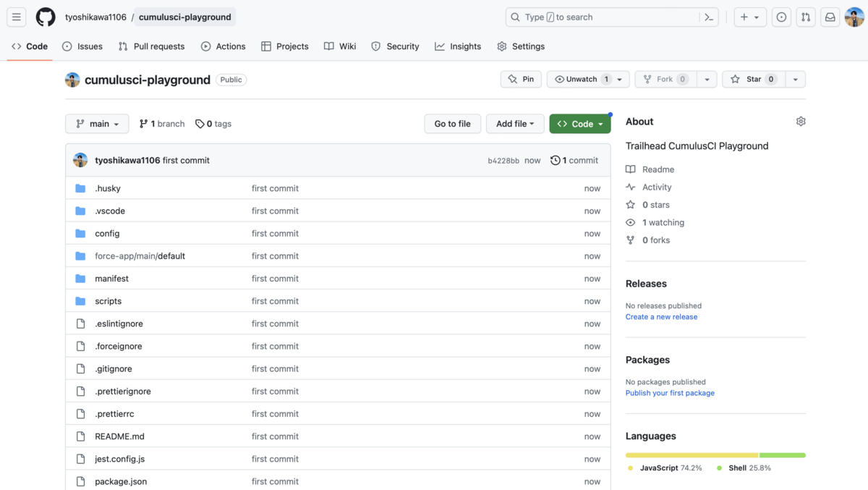Star the cumulusci-playground repository
Screen dimensions: 868x490
(753, 79)
